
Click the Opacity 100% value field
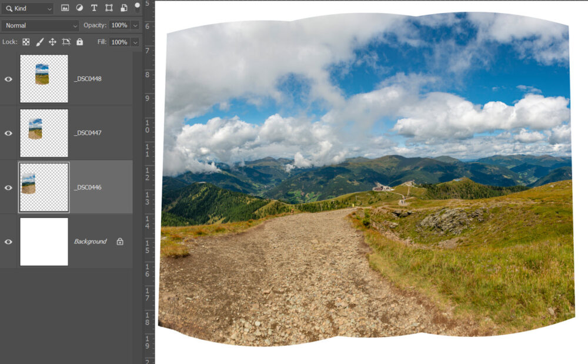coord(119,25)
